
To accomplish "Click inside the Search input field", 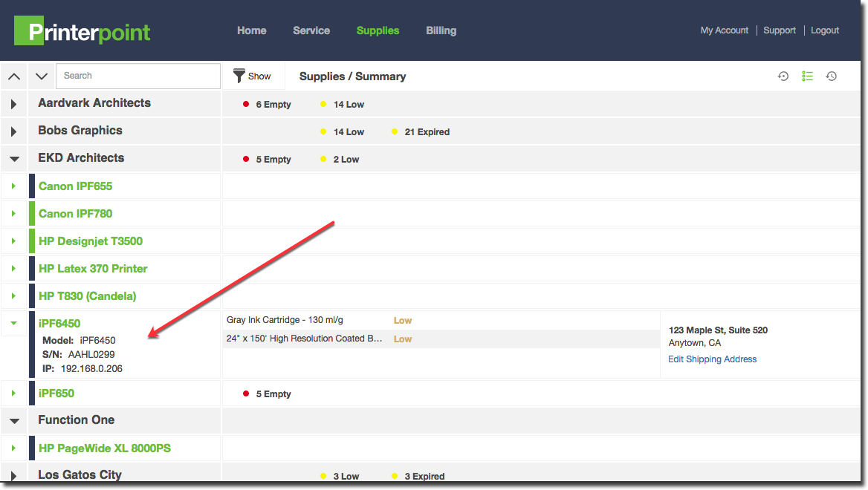I will 137,76.
